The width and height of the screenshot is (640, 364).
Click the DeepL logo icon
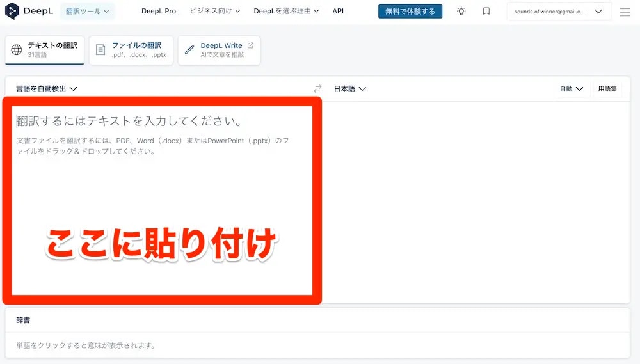(12, 11)
